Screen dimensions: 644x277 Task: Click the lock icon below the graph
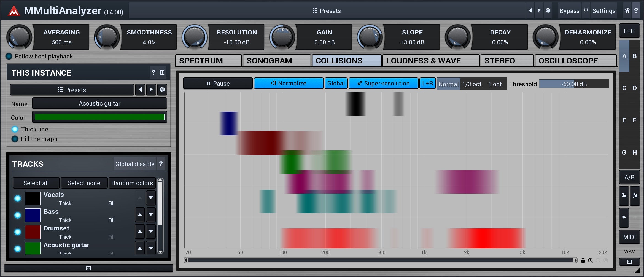[x=583, y=260]
